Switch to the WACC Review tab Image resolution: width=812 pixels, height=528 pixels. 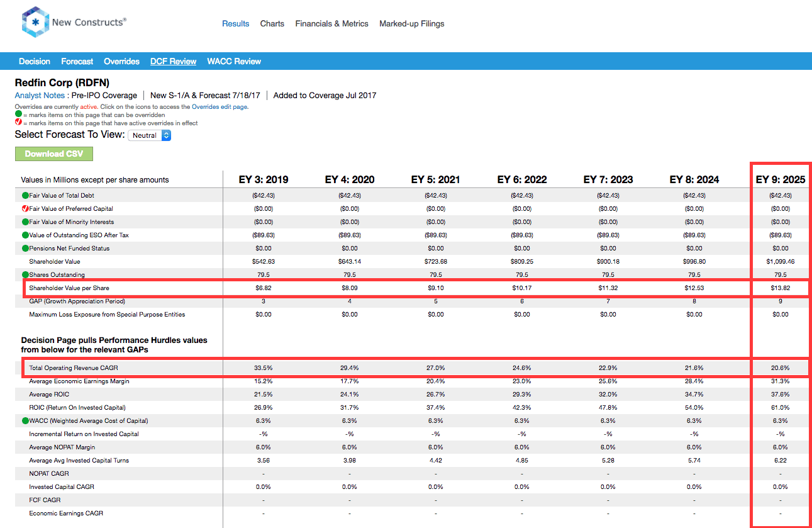coord(234,61)
